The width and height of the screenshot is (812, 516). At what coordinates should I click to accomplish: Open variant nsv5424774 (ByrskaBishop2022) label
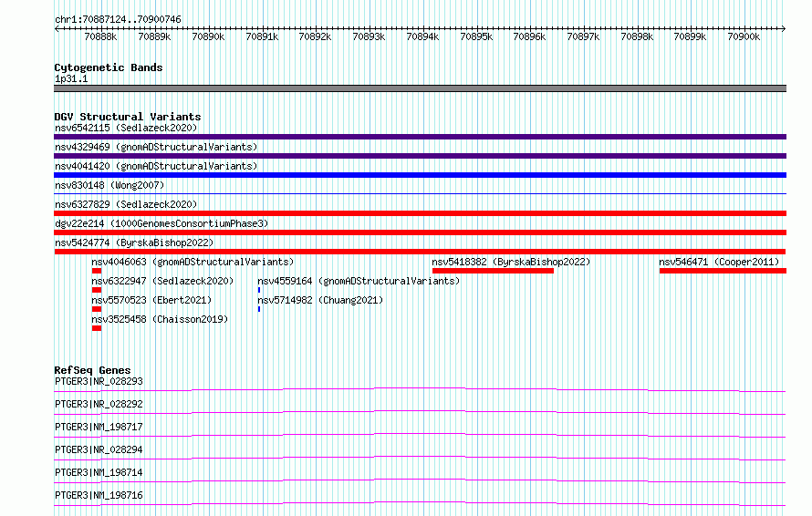(134, 243)
